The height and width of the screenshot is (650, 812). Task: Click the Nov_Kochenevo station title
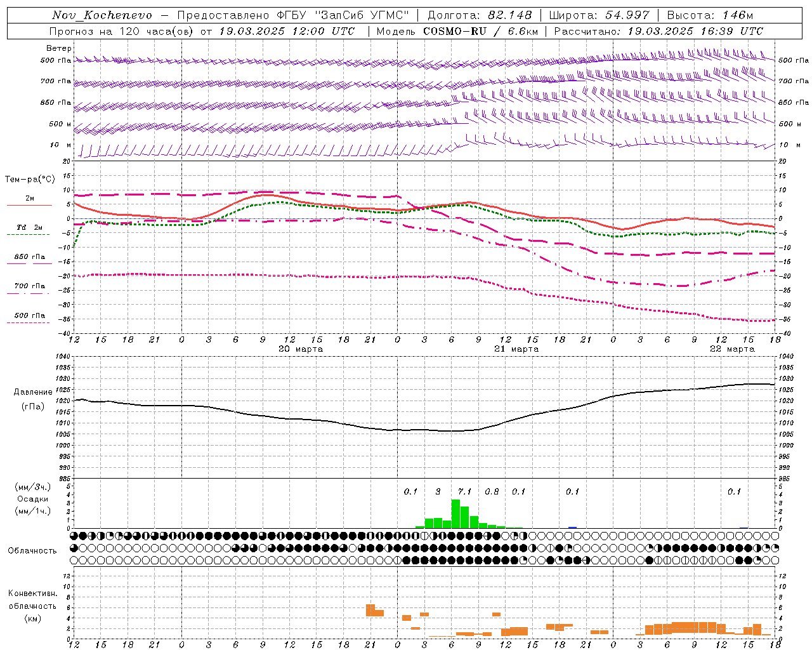pyautogui.click(x=102, y=15)
